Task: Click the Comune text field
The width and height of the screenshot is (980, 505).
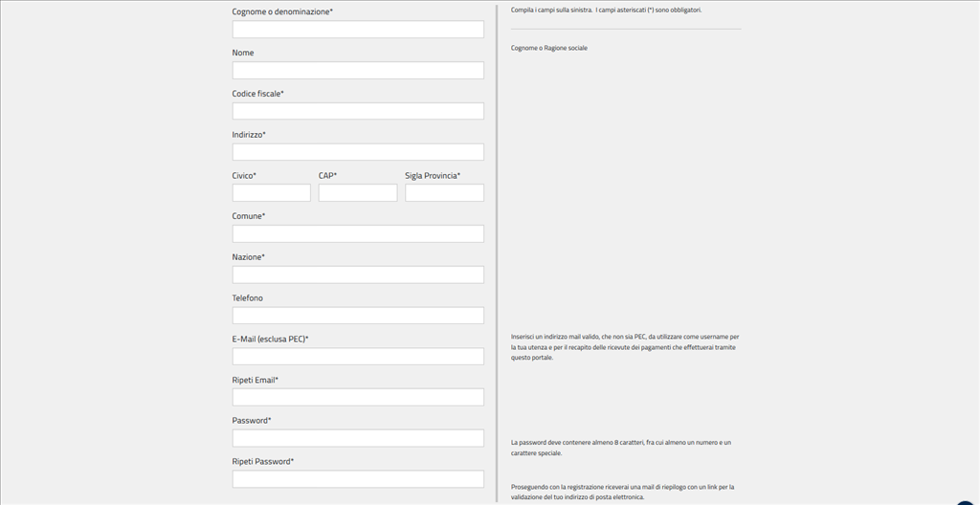Action: [x=358, y=234]
